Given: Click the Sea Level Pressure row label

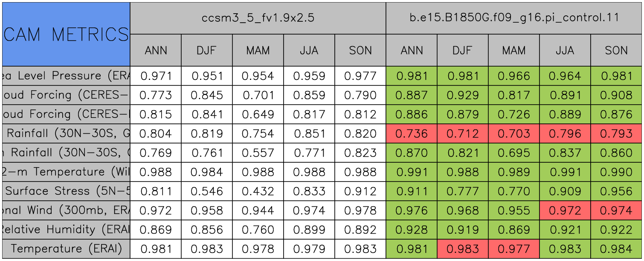Looking at the screenshot, I should pyautogui.click(x=66, y=76).
